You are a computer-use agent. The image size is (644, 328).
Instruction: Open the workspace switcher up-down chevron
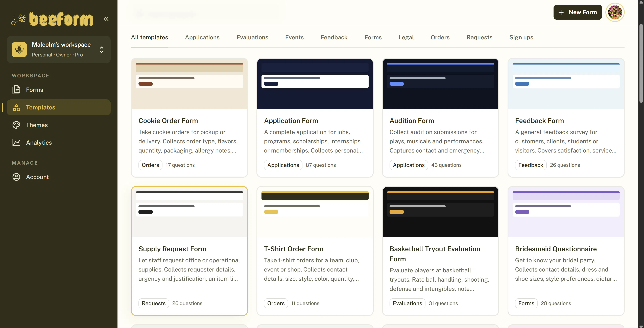tap(102, 49)
